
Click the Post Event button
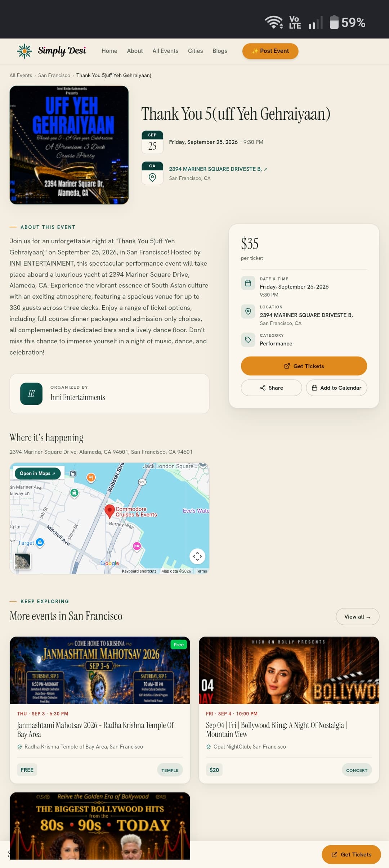pos(270,51)
